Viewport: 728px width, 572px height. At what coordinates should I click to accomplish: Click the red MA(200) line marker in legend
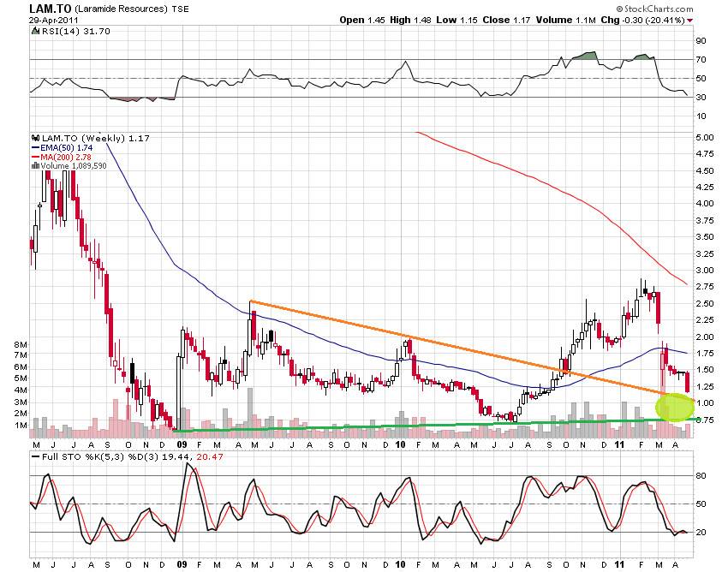click(36, 157)
